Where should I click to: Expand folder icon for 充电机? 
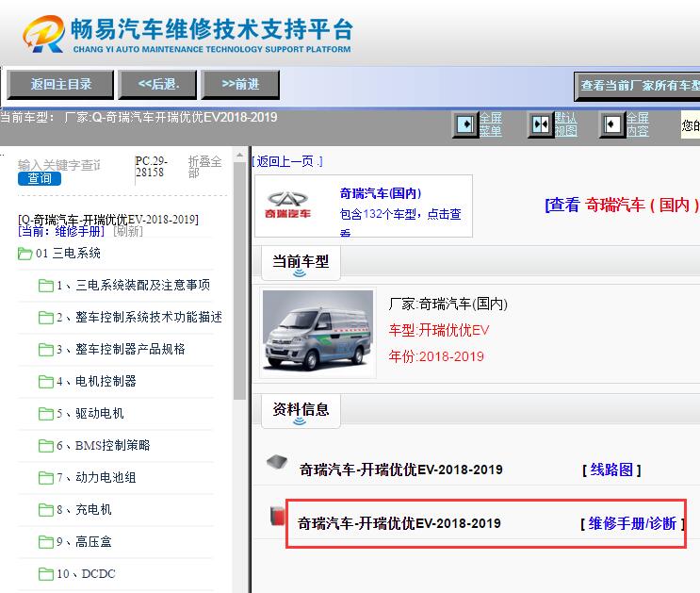[x=45, y=510]
